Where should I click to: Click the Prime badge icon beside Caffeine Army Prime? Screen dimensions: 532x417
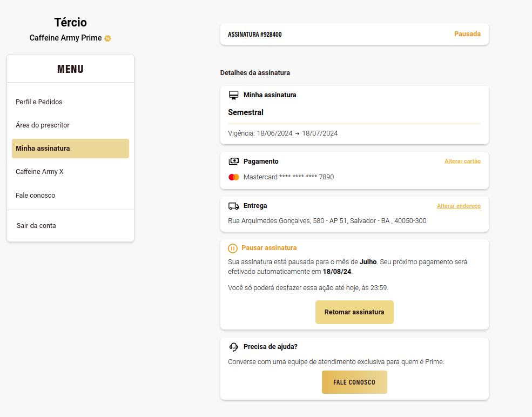click(107, 38)
